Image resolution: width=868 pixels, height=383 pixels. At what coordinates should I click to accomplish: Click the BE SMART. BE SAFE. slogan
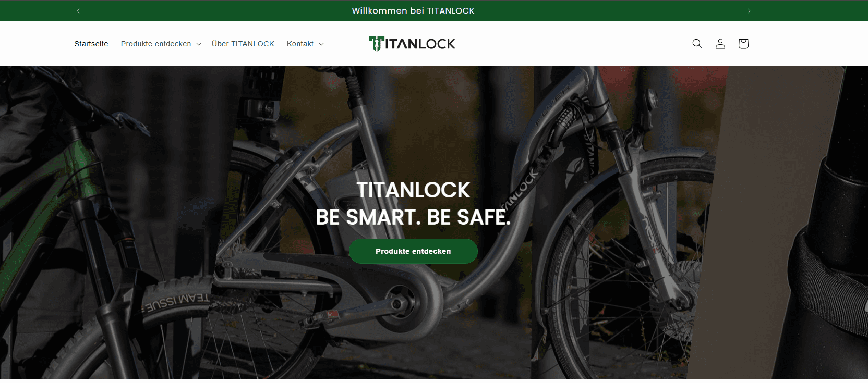click(x=413, y=217)
